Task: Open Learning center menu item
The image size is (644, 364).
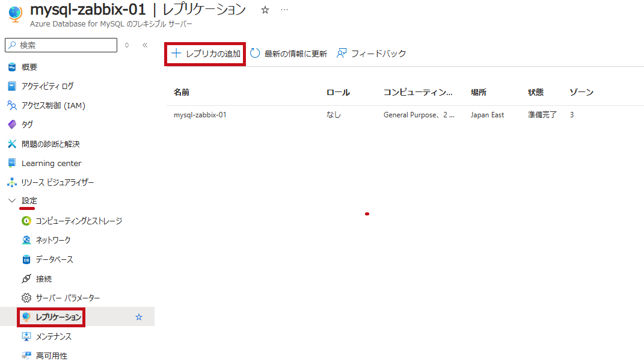Action: coord(44,163)
